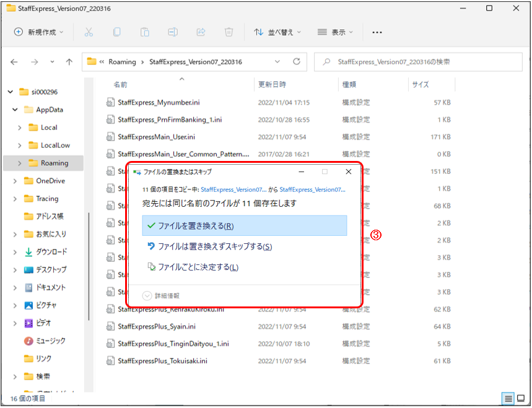The image size is (532, 408).
Task: Go up one folder level
Action: pyautogui.click(x=69, y=62)
